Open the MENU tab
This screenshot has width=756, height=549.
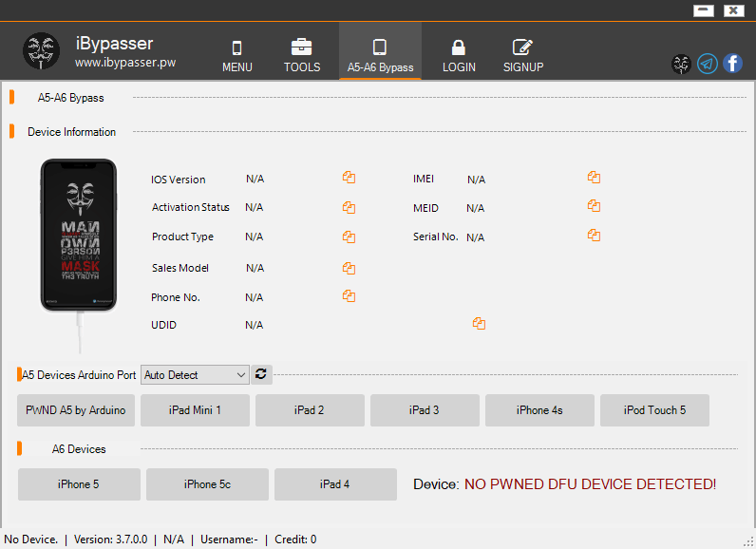tap(237, 56)
